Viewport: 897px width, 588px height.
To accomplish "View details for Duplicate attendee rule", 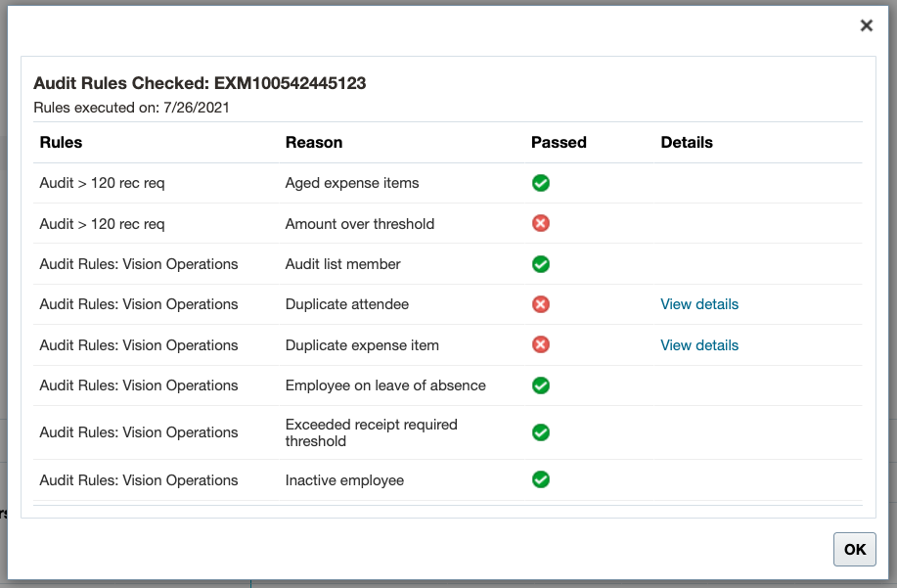I will (699, 304).
